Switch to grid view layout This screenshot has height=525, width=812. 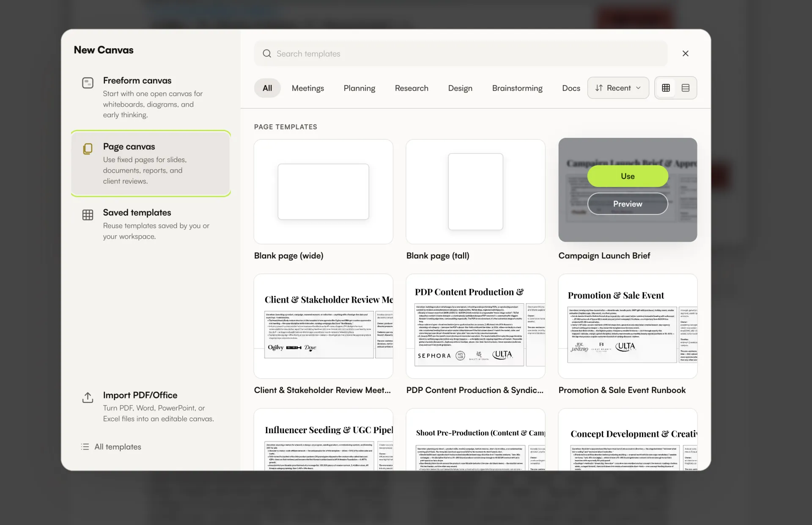pyautogui.click(x=666, y=88)
